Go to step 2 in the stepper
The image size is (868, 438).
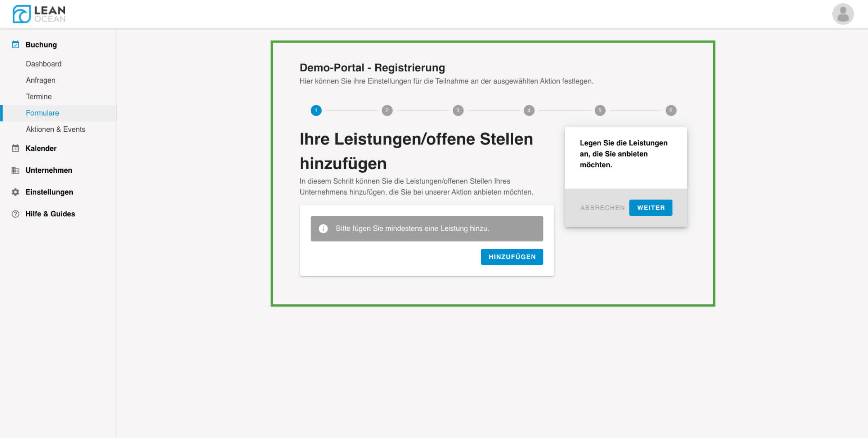[387, 110]
